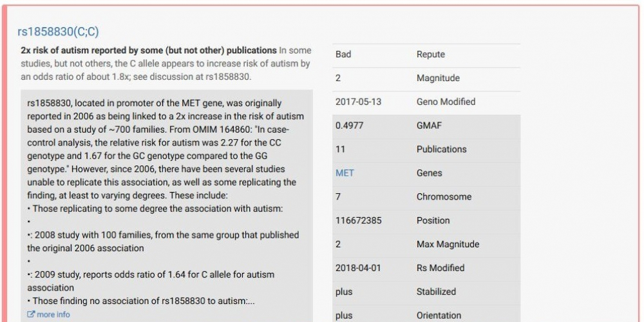Click the bold 2x risk of autism heading
This screenshot has height=322, width=644.
148,50
